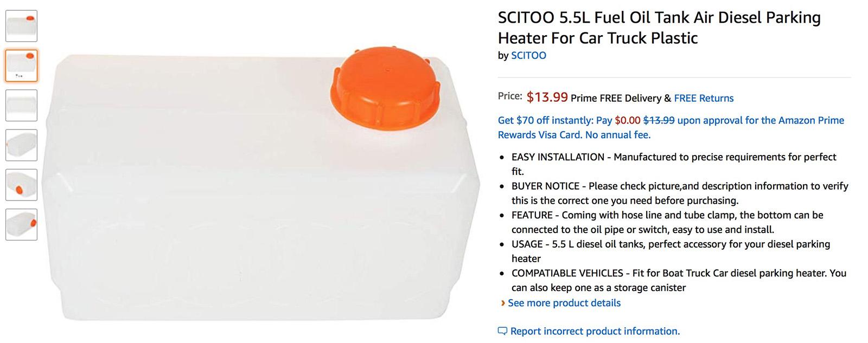Select the third product thumbnail
This screenshot has height=343, width=868.
(x=22, y=105)
